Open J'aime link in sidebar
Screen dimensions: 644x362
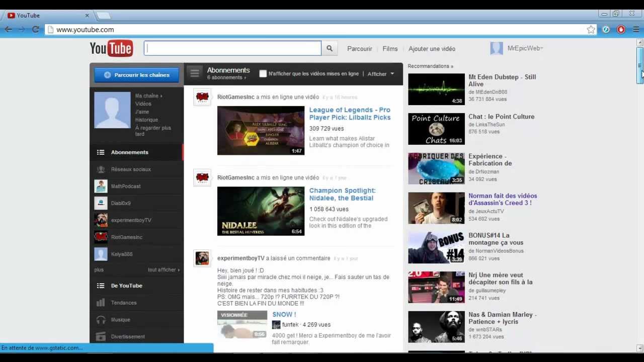142,112
